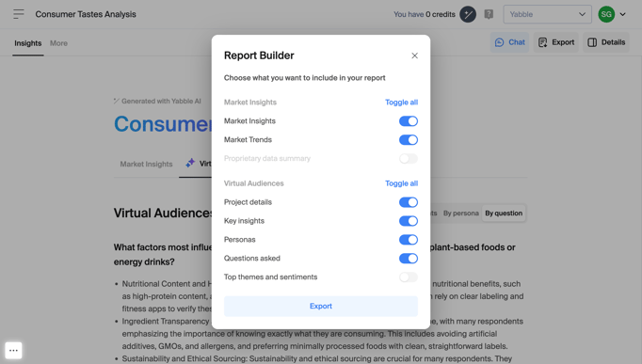
Task: Close the Report Builder dialog
Action: tap(414, 55)
